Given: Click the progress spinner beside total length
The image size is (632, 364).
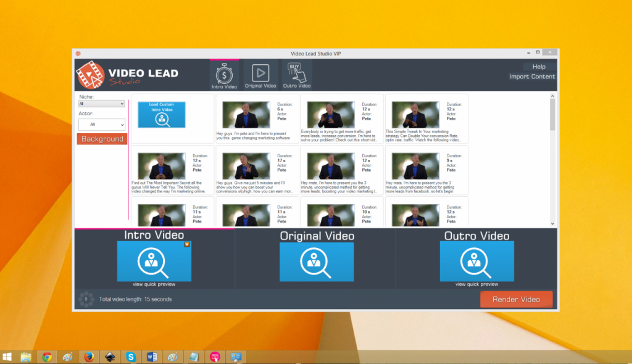Looking at the screenshot, I should coord(86,299).
